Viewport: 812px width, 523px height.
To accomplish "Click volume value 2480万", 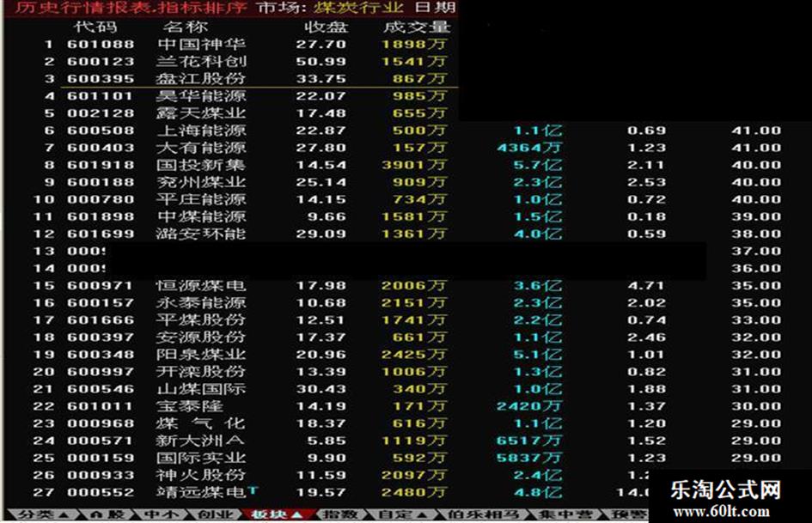I will pyautogui.click(x=414, y=492).
